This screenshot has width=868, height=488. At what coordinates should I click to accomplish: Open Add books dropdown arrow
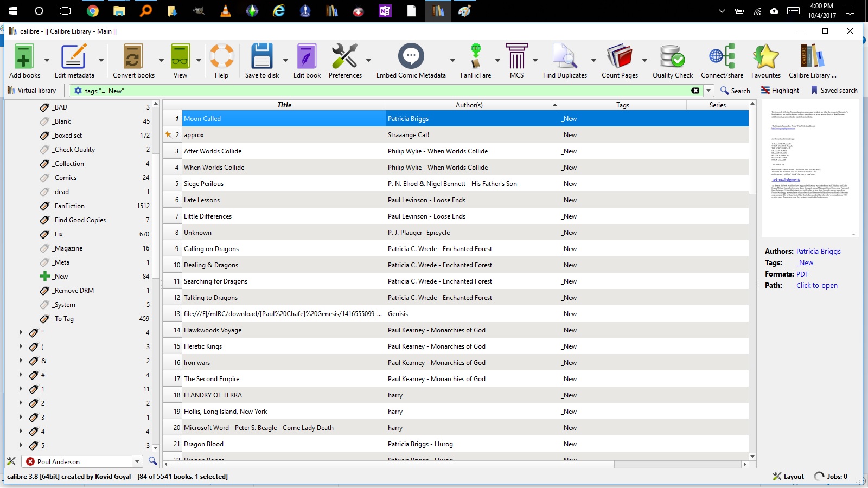point(47,60)
